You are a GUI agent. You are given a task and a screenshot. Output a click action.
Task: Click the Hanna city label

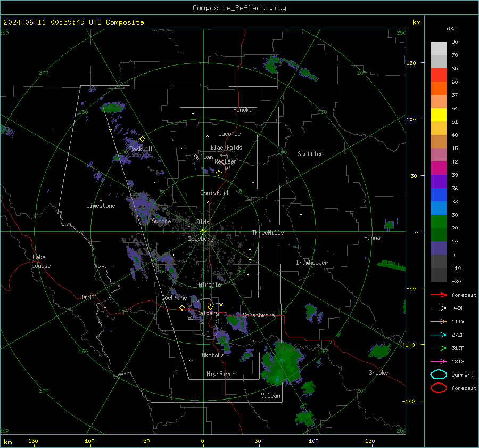(372, 238)
